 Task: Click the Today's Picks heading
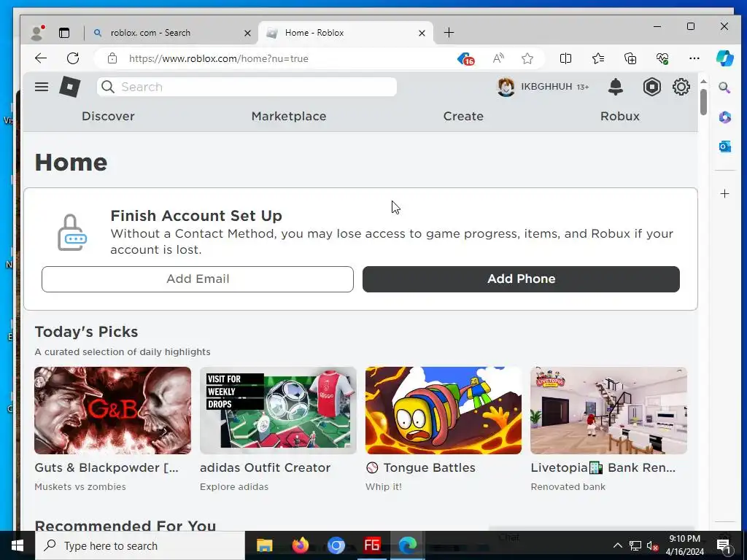point(86,332)
